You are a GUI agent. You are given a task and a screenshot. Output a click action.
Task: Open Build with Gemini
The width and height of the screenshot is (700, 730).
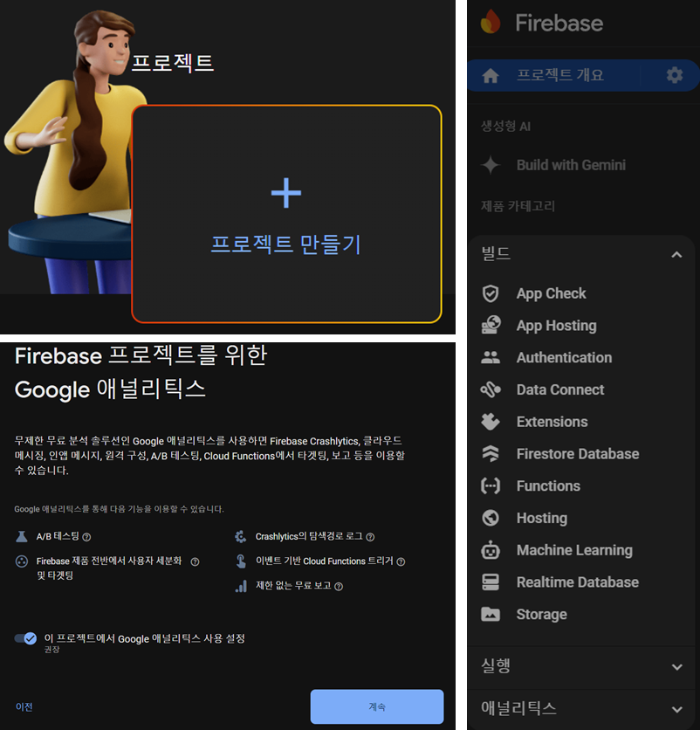pos(571,165)
